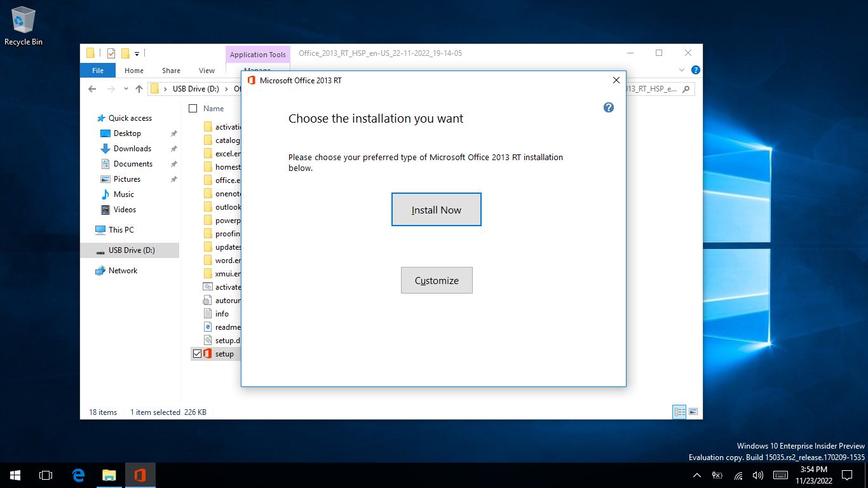The height and width of the screenshot is (488, 868).
Task: Open the Recycle Bin desktop icon
Action: [24, 26]
